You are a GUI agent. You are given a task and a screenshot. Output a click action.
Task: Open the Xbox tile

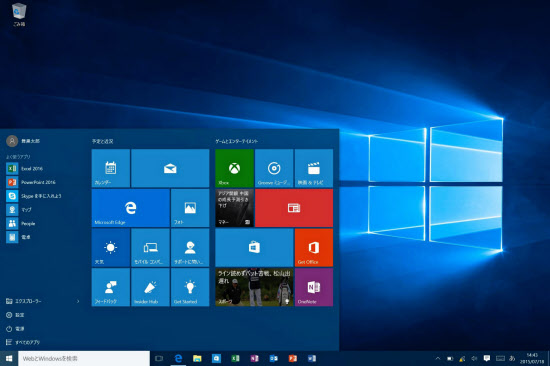point(234,168)
